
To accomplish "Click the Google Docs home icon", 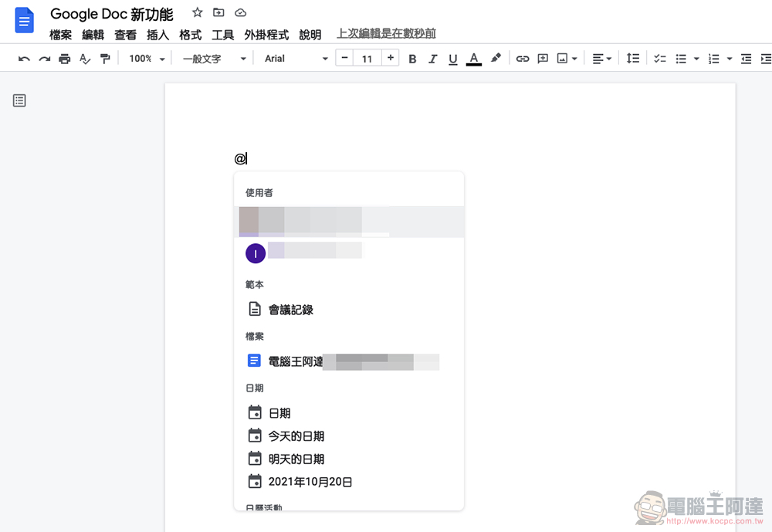I will [24, 20].
